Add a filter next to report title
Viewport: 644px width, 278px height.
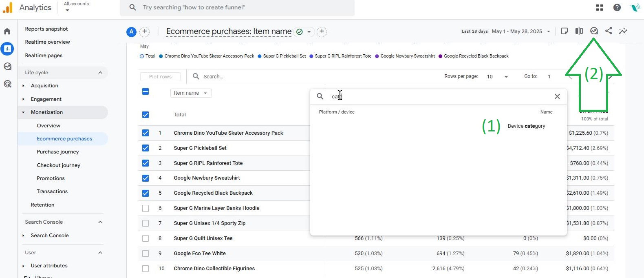(322, 31)
